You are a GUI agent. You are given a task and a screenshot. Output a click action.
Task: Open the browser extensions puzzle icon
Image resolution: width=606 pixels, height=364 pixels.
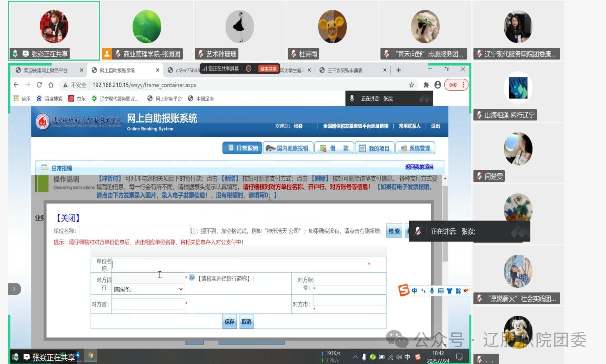426,85
